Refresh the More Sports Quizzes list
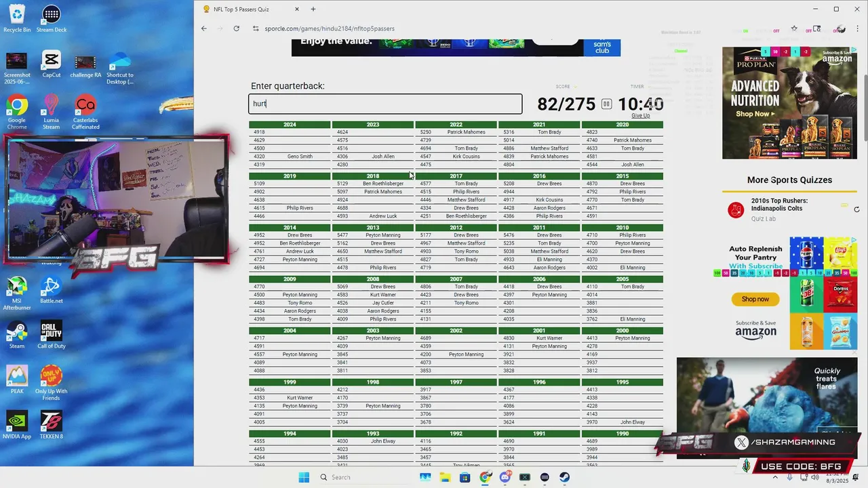Screen dimensions: 868x488 (856, 209)
